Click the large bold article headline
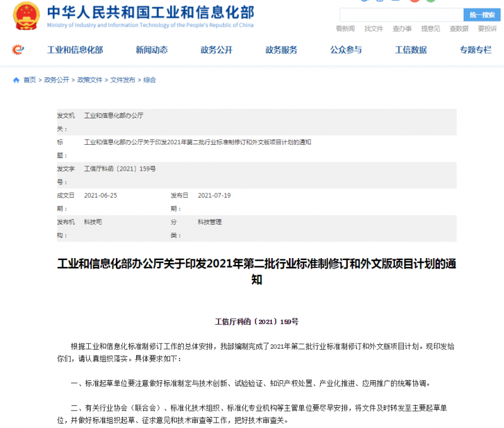This screenshot has width=504, height=428. pyautogui.click(x=257, y=272)
